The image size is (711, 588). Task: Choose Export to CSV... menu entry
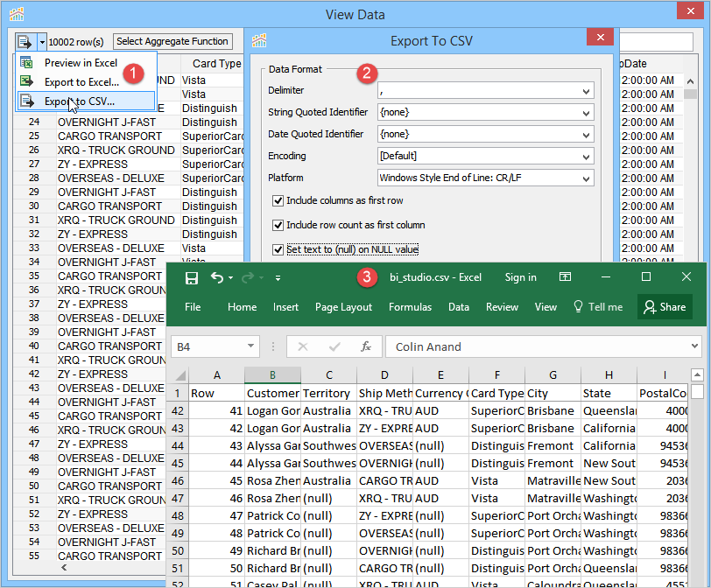(x=86, y=101)
